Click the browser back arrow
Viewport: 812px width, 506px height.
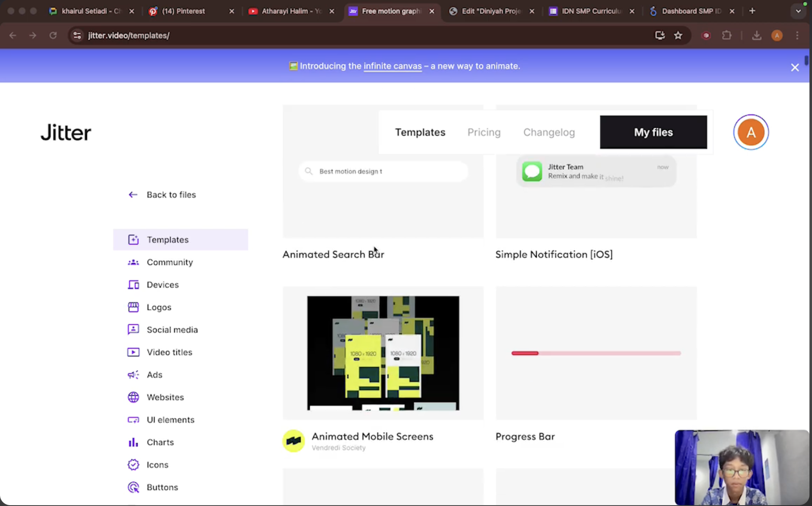pyautogui.click(x=13, y=35)
